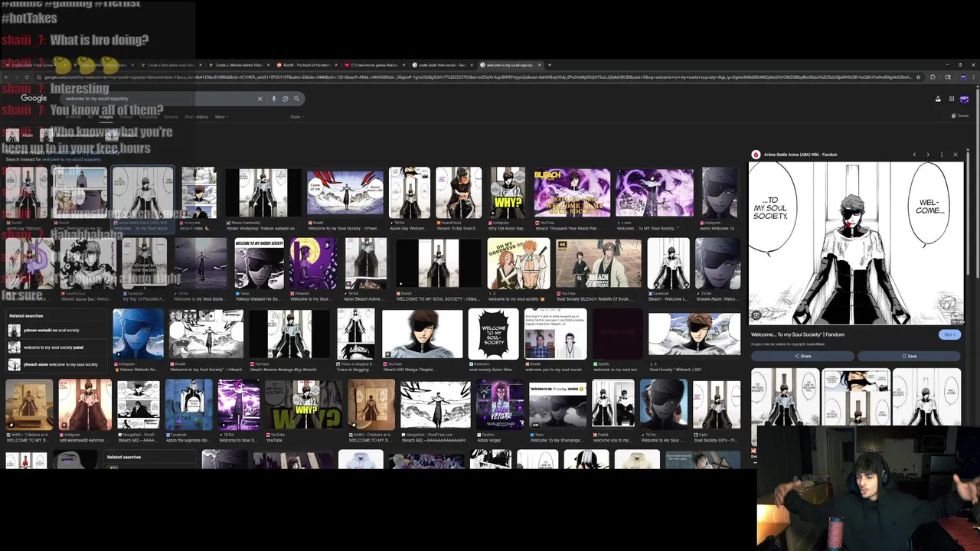Open the snake dude from naruto tab
The image size is (980, 551).
442,65
